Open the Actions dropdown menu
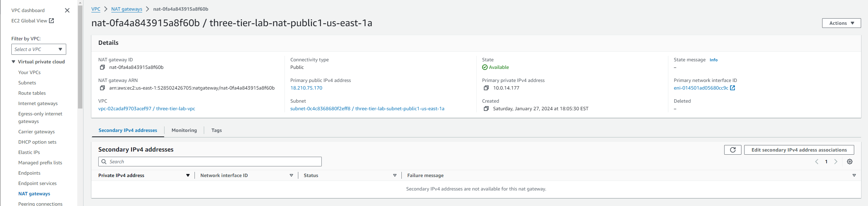Viewport: 868px width, 206px height. (841, 23)
